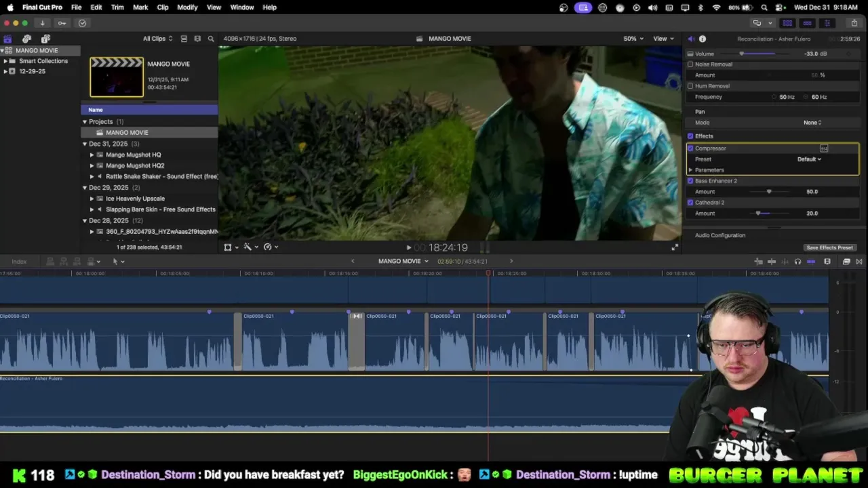
Task: Toggle the Effects section checkbox
Action: click(690, 136)
